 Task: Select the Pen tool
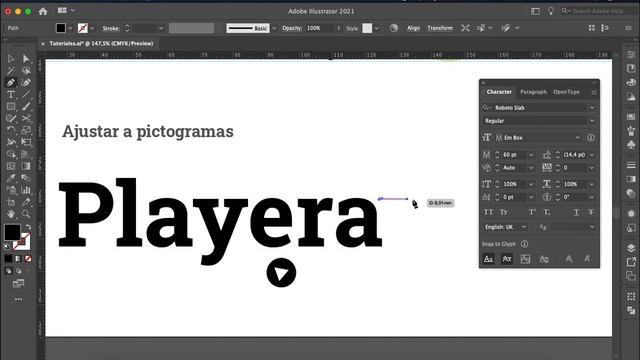pos(11,83)
